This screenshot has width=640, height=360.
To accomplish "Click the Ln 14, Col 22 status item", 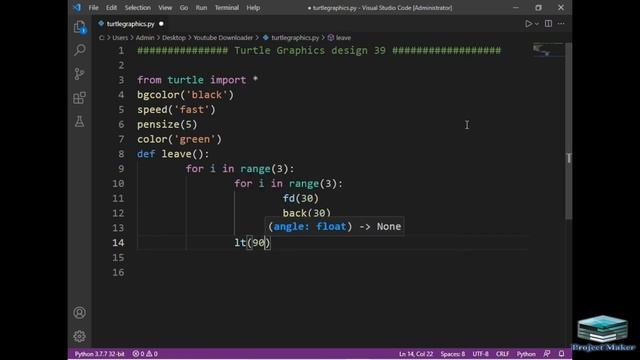I will pyautogui.click(x=416, y=354).
